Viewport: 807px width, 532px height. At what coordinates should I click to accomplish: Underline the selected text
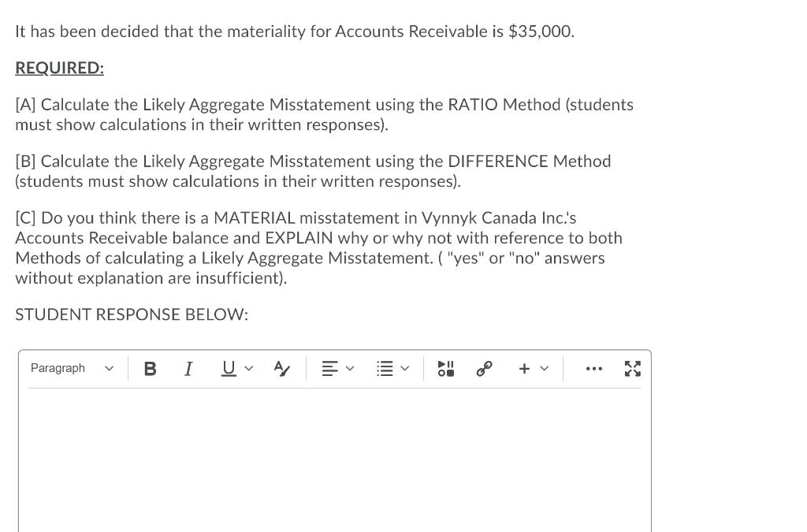point(229,368)
